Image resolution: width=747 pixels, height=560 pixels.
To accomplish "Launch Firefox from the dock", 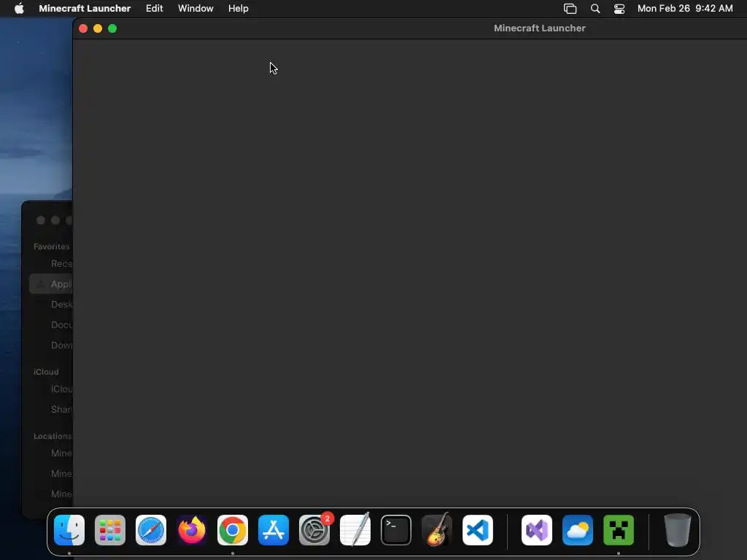I will click(x=192, y=530).
